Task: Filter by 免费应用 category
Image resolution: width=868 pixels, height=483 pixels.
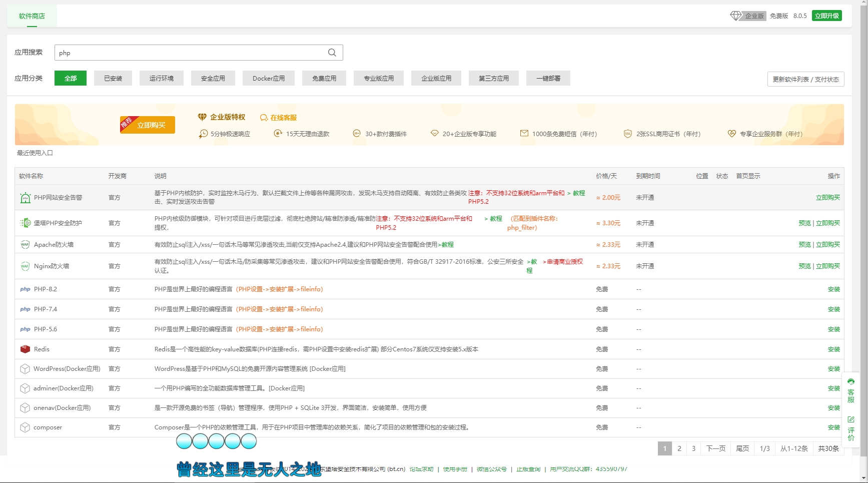Action: tap(324, 78)
